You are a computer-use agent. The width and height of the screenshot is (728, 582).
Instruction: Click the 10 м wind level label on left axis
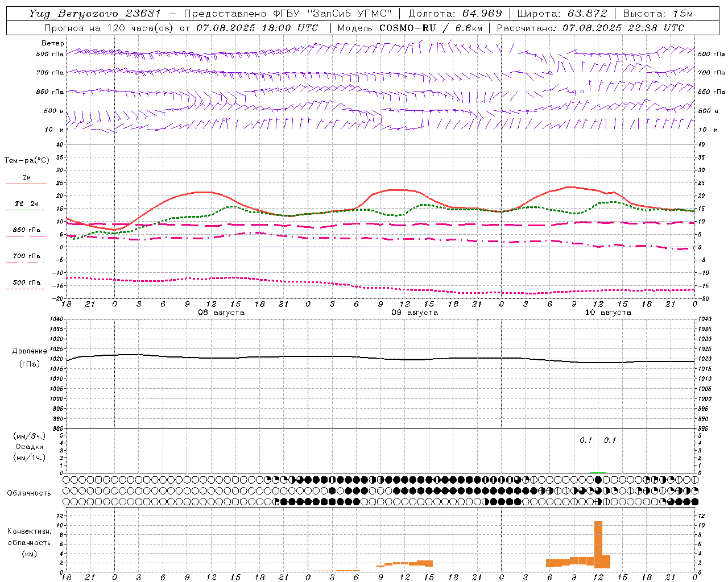tap(55, 130)
